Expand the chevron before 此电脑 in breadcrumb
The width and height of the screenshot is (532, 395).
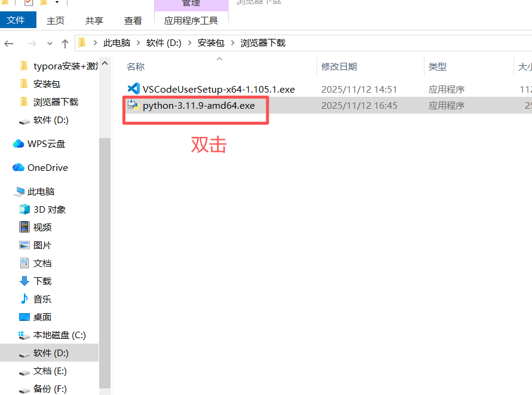click(x=95, y=43)
